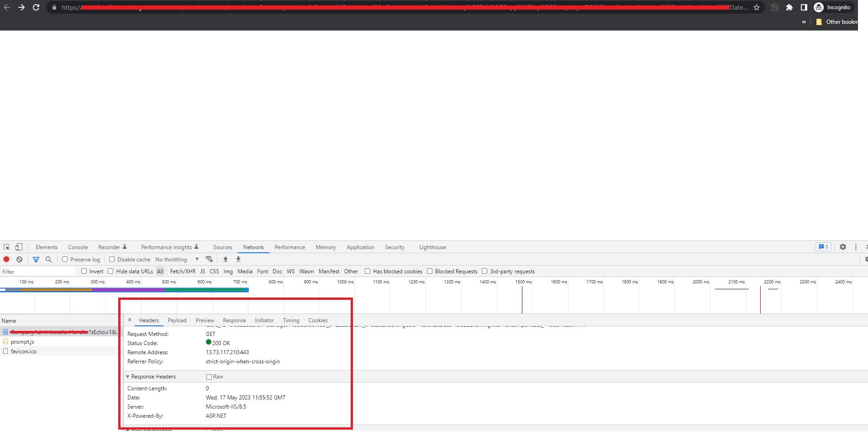Image resolution: width=868 pixels, height=431 pixels.
Task: Select the inspect element cursor tool
Action: coord(6,247)
